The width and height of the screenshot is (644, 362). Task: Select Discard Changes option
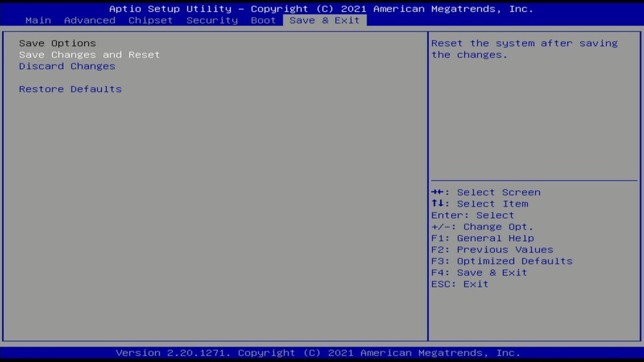pos(67,66)
